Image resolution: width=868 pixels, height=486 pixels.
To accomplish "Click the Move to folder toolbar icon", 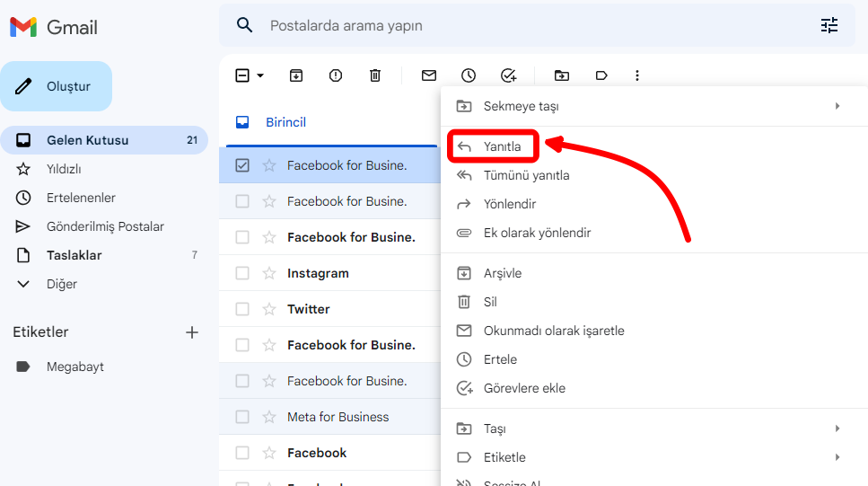I will point(562,75).
